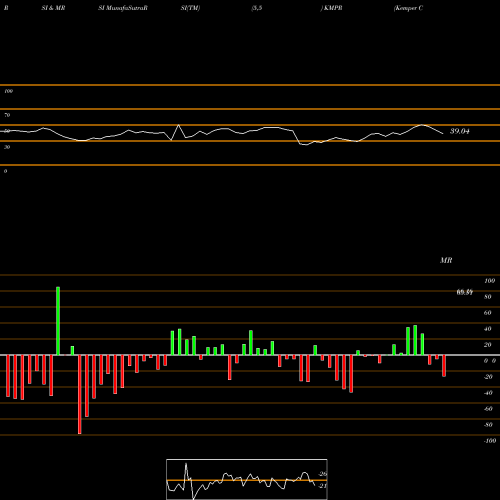Click the '(Kemper C' company name text
The width and height of the screenshot is (500, 500).
tap(408, 8)
